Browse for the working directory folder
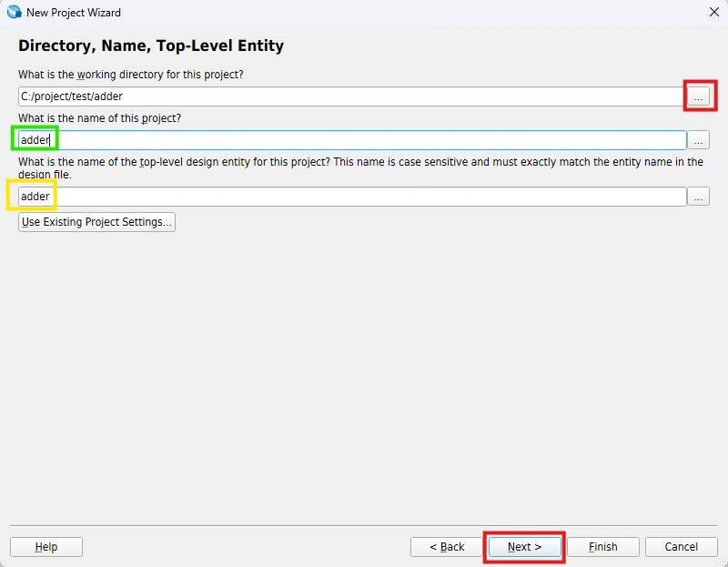Image resolution: width=728 pixels, height=567 pixels. [x=698, y=96]
